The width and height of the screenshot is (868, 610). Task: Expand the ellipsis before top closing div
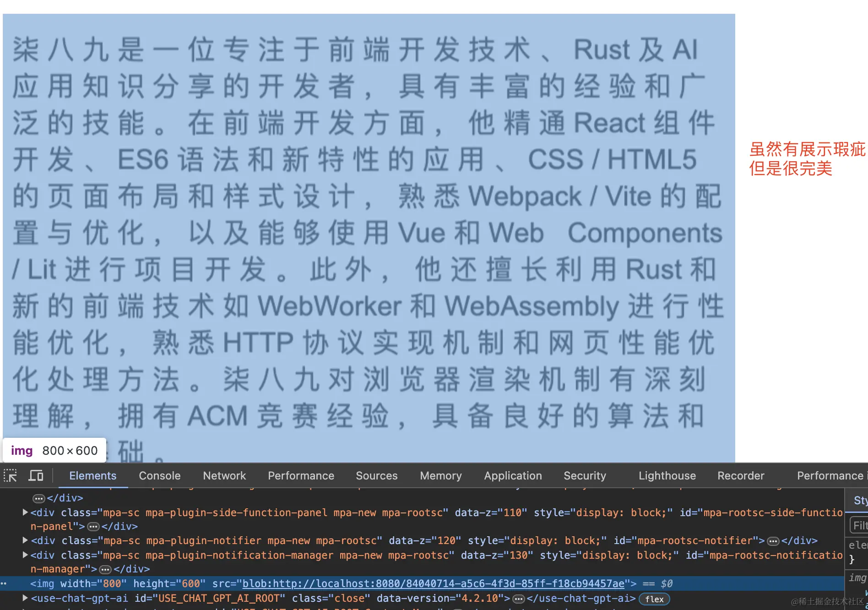click(39, 498)
